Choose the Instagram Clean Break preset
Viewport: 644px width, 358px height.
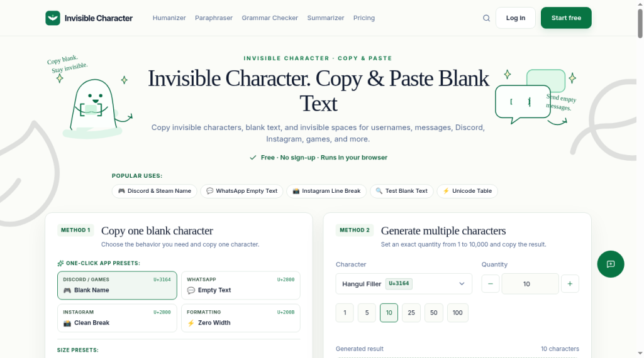117,318
